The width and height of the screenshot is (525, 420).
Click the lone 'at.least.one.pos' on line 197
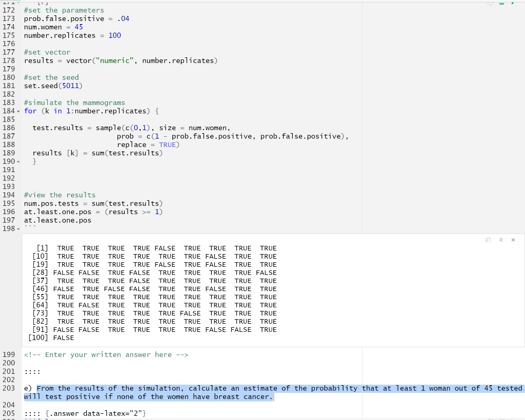(57, 220)
